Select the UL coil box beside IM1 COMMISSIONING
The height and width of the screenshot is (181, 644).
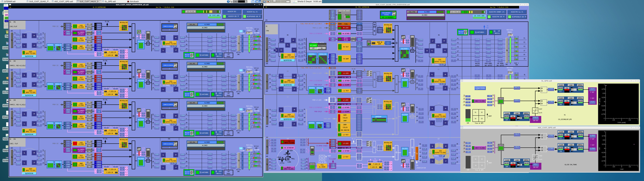[x=163, y=38]
